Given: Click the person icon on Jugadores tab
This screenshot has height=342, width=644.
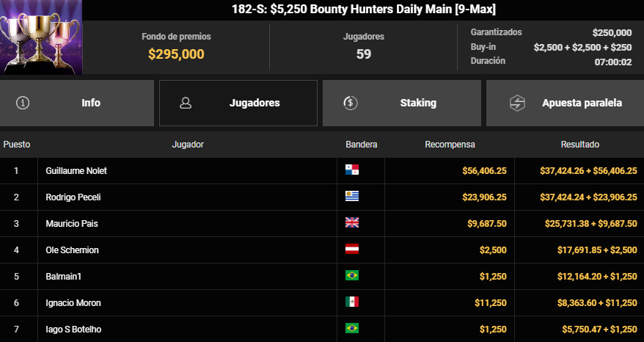Looking at the screenshot, I should [x=186, y=103].
